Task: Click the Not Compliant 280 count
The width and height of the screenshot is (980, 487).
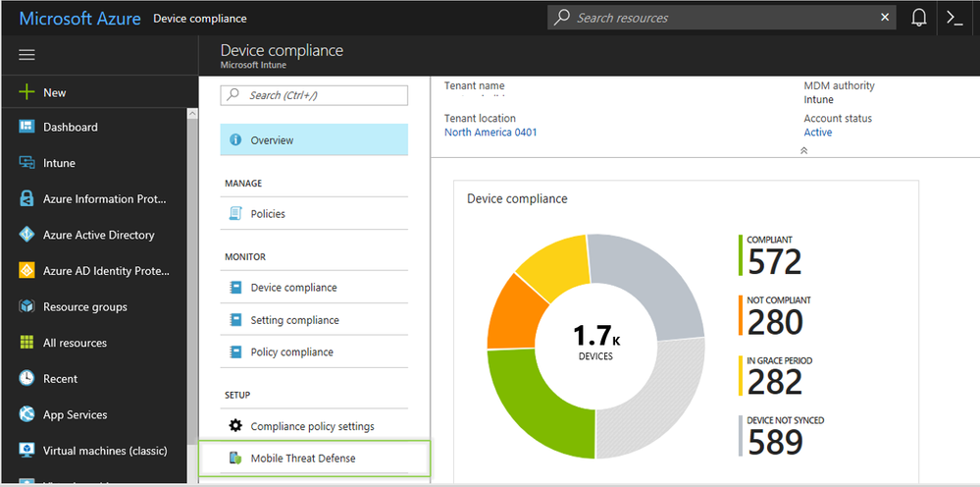Action: point(774,322)
